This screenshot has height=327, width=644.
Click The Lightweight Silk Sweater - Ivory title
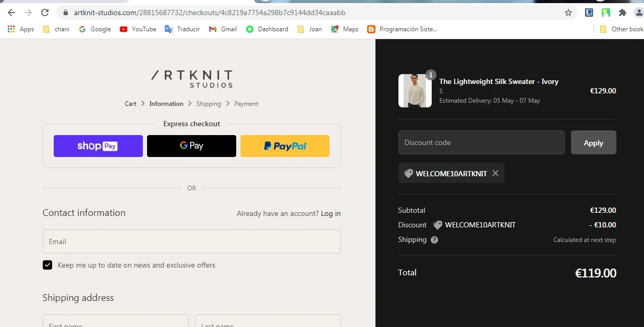pos(499,81)
